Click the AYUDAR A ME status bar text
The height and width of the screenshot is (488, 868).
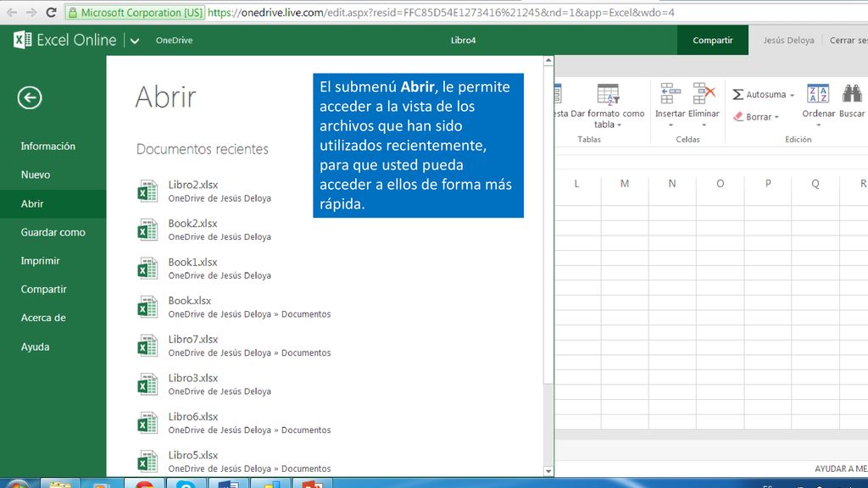841,469
